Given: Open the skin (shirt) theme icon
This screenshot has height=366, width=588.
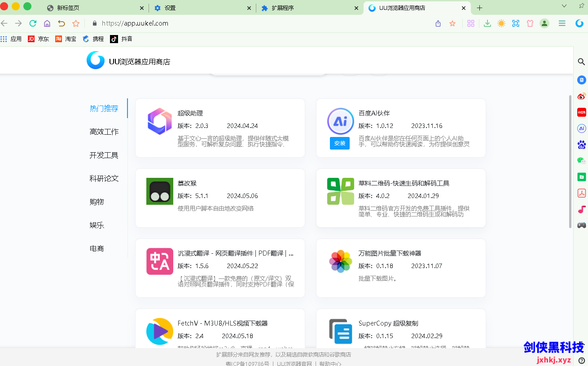Looking at the screenshot, I should (x=530, y=23).
